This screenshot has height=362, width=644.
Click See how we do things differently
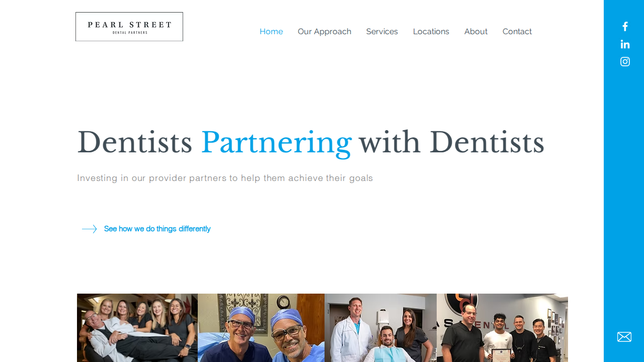click(157, 229)
